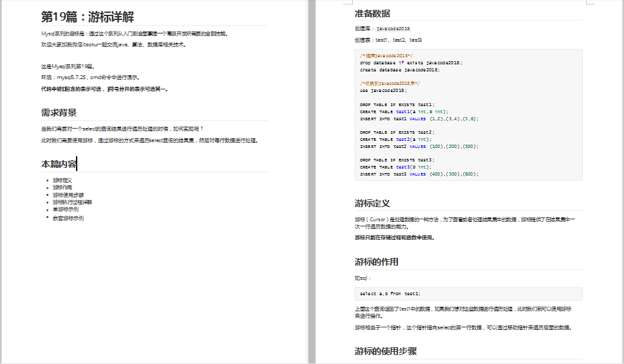
Task: Click the title '第19篇：游标详解'
Action: 88,17
